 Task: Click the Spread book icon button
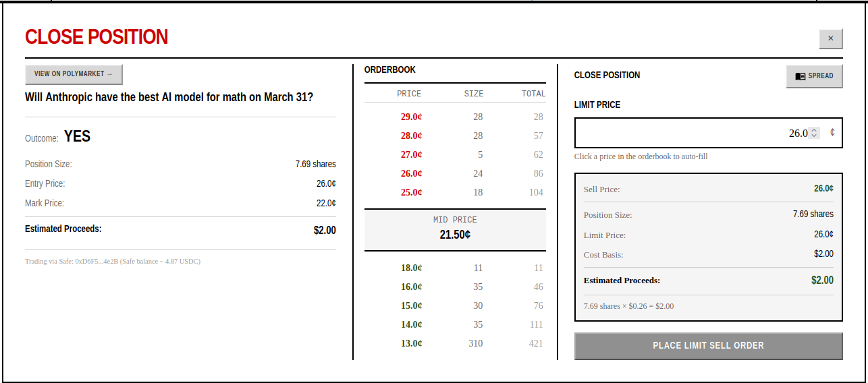click(x=814, y=76)
